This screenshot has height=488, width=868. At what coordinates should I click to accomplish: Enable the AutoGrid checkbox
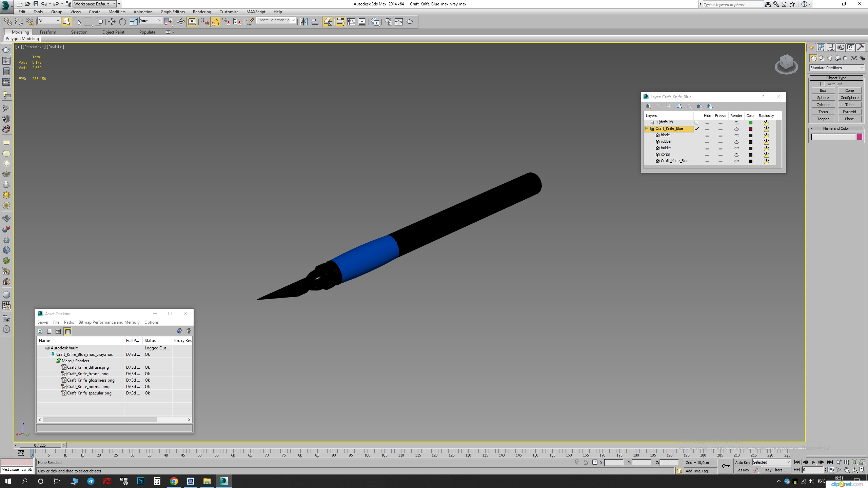click(x=822, y=84)
